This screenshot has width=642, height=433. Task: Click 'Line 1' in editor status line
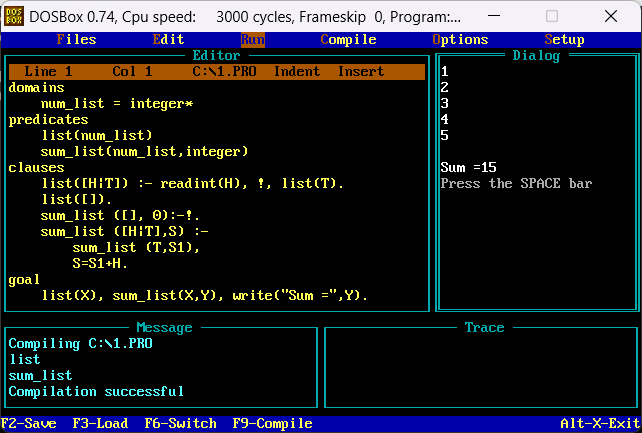tap(48, 72)
